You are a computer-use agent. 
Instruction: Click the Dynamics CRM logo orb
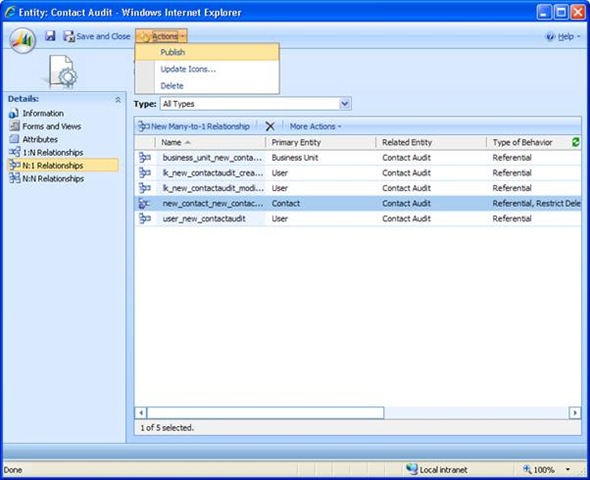(x=23, y=41)
